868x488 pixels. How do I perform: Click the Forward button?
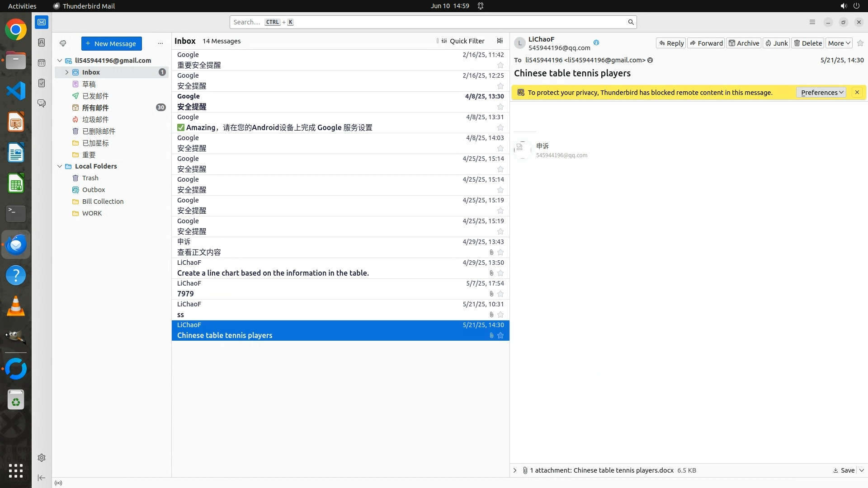pyautogui.click(x=706, y=43)
